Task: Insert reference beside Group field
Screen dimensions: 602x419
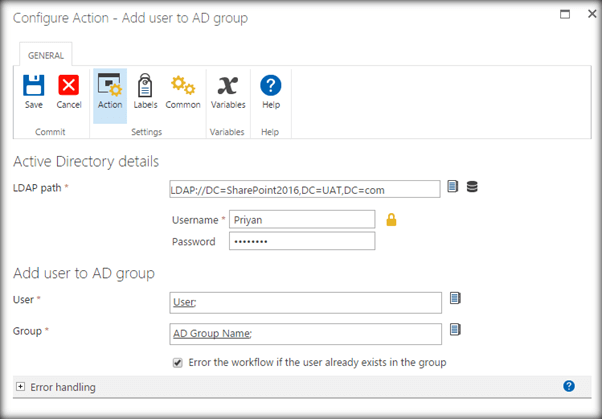Action: pos(455,329)
